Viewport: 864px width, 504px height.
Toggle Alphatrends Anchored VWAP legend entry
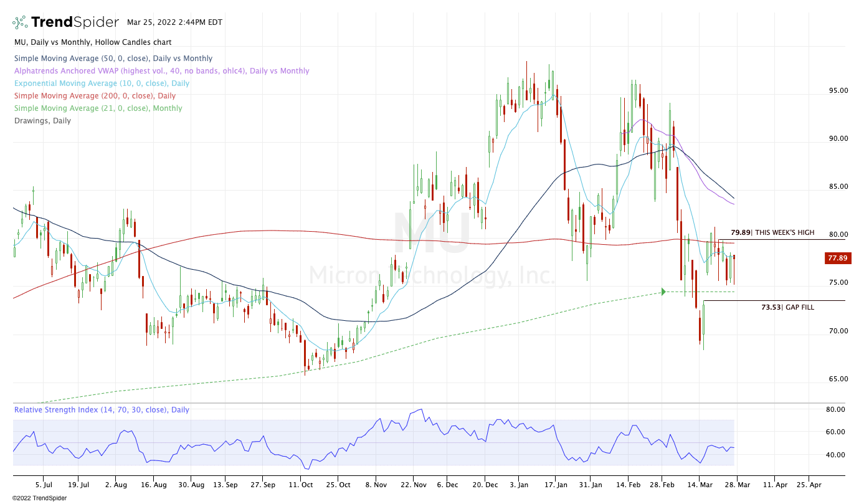tap(161, 71)
